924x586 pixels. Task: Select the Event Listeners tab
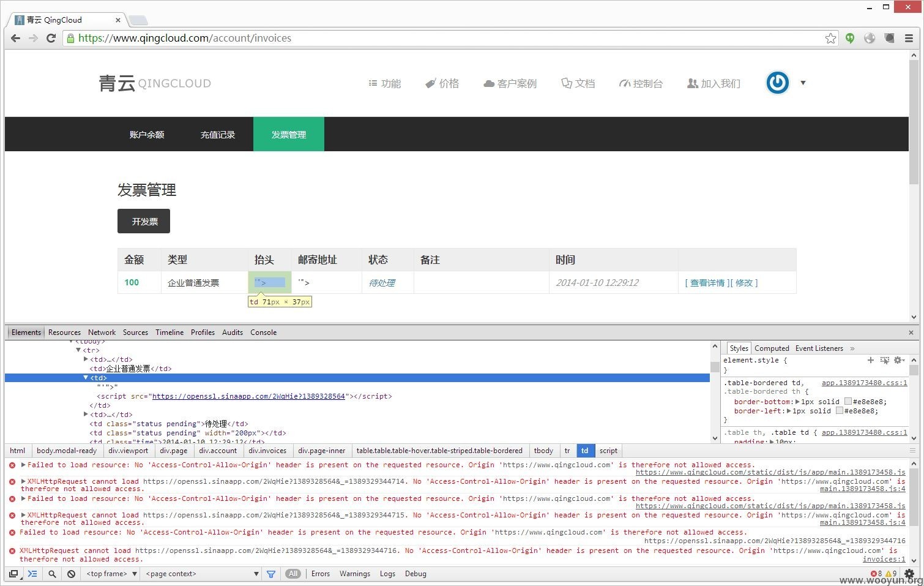819,348
